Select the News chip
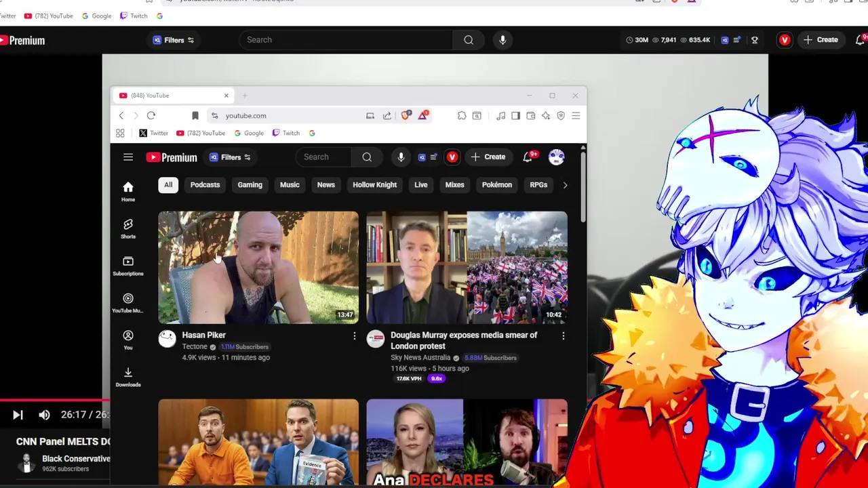This screenshot has height=488, width=868. coord(326,185)
